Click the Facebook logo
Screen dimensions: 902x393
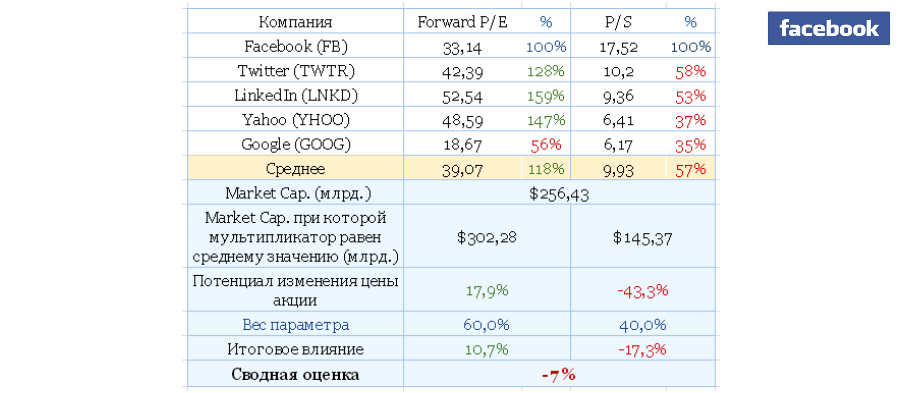click(828, 28)
